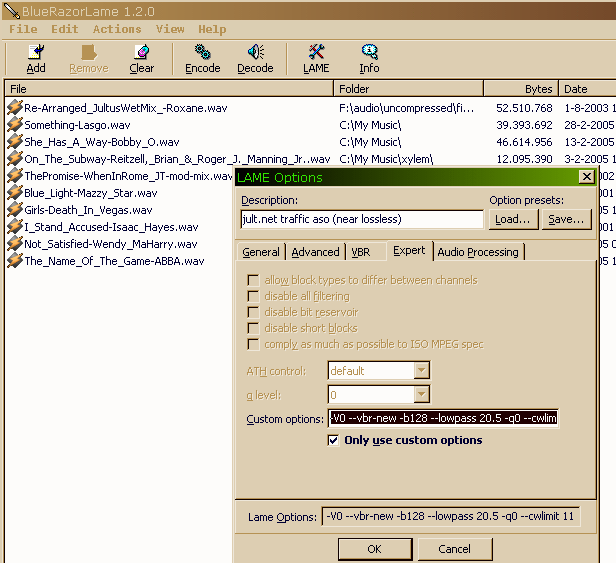The image size is (616, 563).
Task: Click the Add files toolbar icon
Action: click(36, 52)
